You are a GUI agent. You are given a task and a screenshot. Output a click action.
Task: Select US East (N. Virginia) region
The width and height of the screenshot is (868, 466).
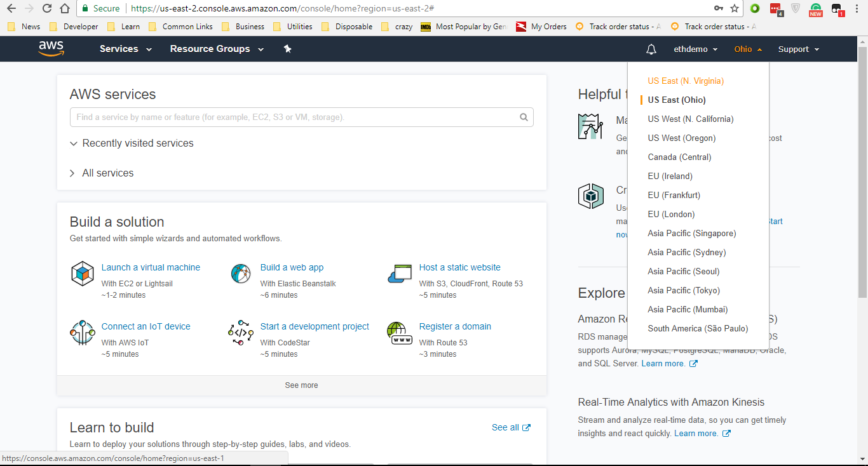point(686,81)
